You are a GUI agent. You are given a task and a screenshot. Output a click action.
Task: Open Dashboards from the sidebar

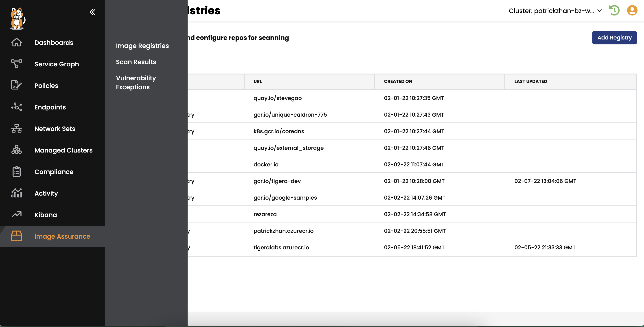(x=54, y=42)
